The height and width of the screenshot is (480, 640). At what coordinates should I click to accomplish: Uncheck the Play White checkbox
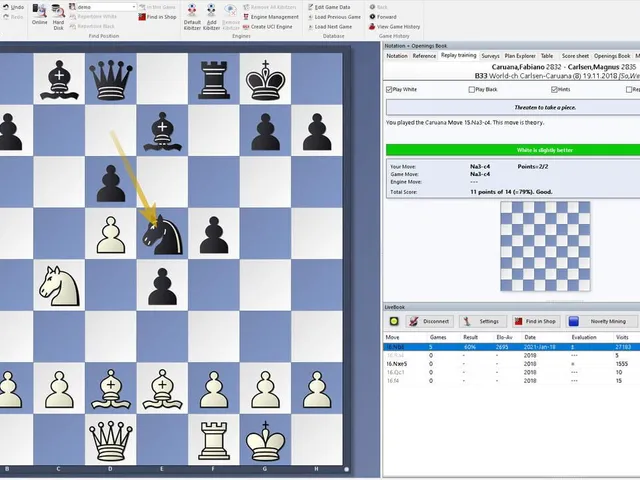click(389, 89)
